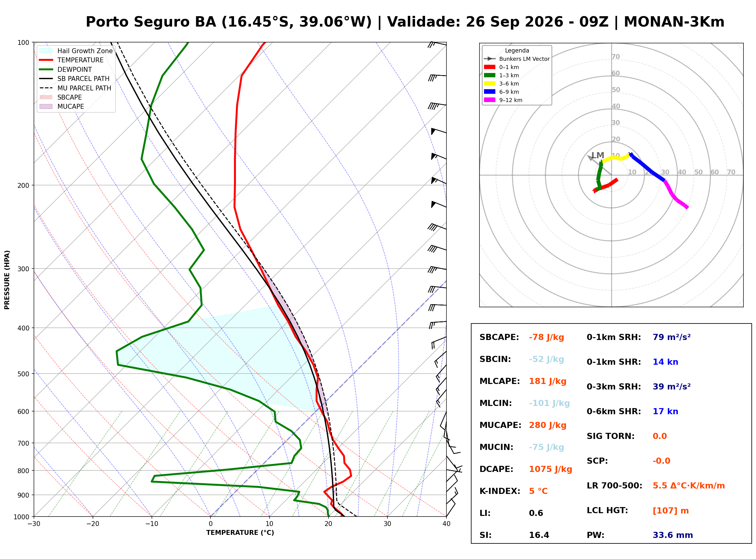756x559 pixels.
Task: Click the PW value 33.6 mm
Action: point(673,535)
